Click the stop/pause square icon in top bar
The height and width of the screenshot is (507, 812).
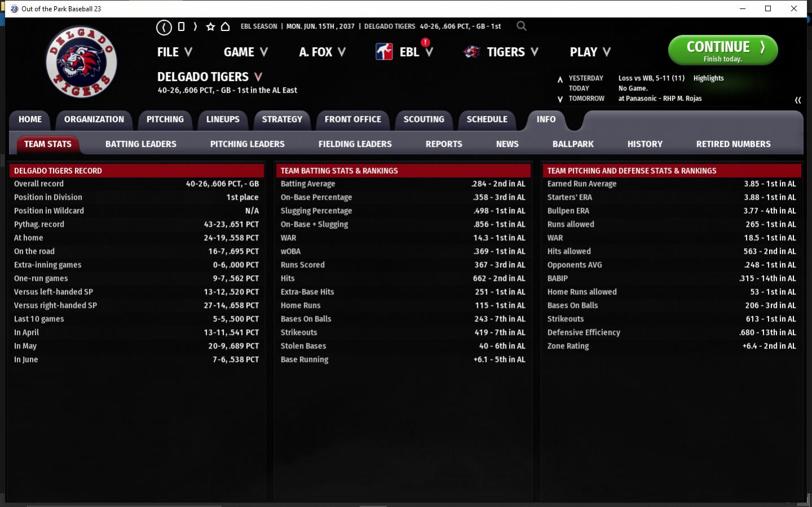181,27
